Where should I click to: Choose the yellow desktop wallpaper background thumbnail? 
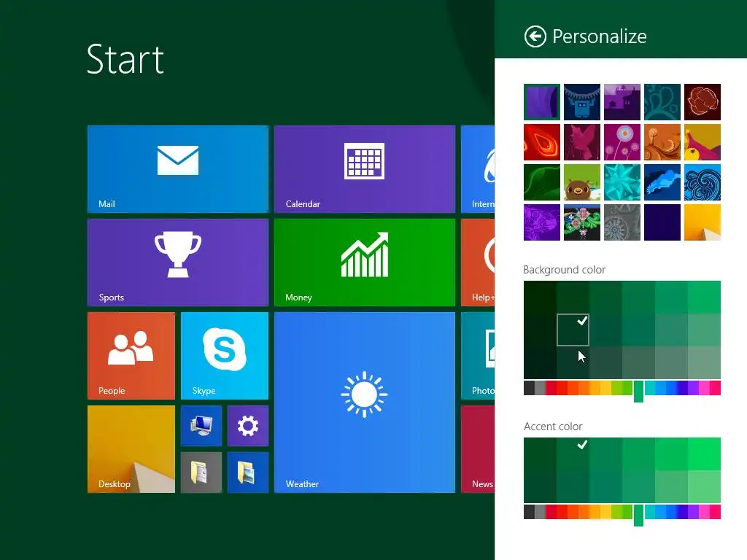coord(703,222)
